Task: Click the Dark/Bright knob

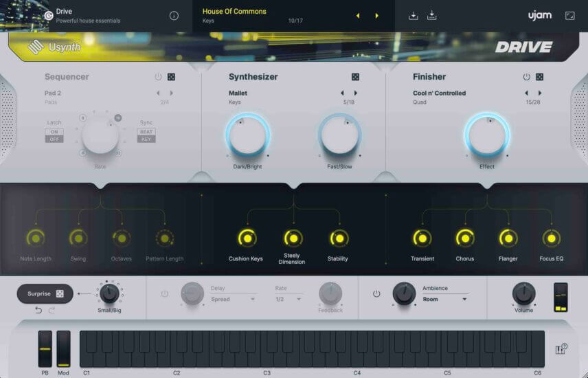Action: pyautogui.click(x=247, y=135)
